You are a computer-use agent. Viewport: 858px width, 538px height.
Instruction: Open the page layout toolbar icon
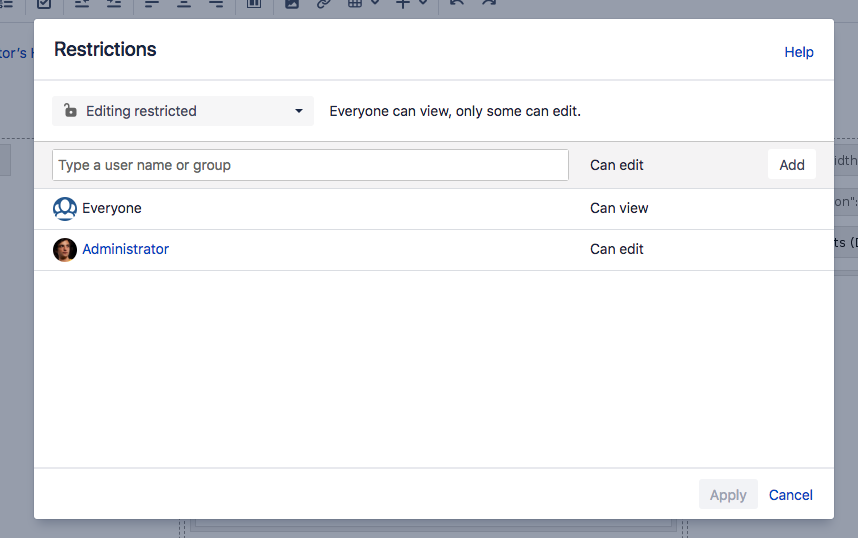[254, 4]
